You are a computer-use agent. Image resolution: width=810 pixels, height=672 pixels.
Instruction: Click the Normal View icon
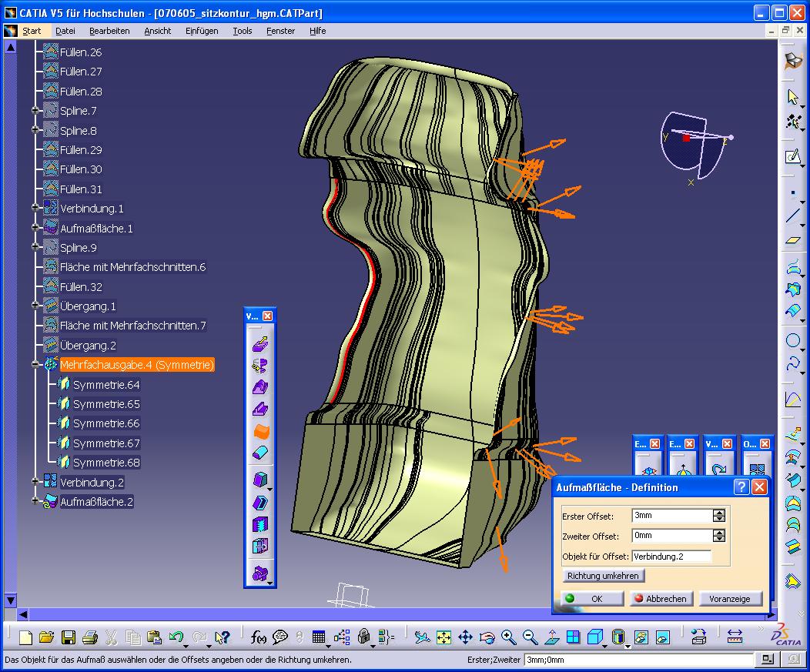tap(552, 637)
